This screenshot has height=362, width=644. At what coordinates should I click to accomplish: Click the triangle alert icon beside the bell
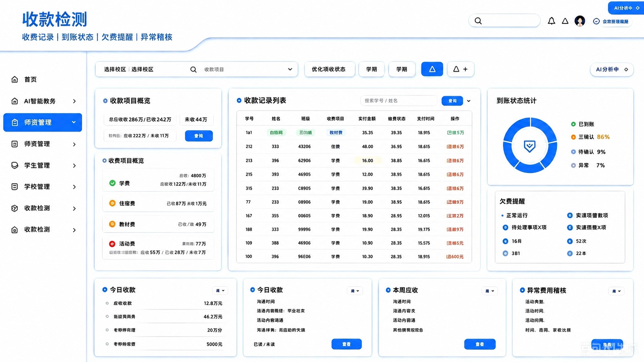[x=565, y=21]
